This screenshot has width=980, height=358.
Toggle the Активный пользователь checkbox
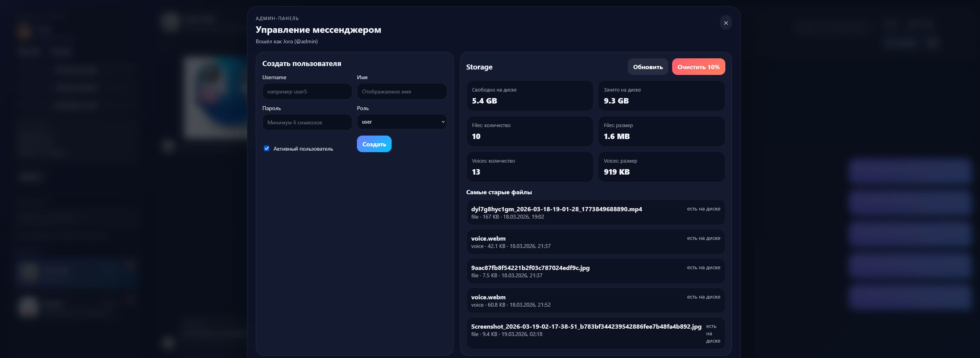(267, 148)
